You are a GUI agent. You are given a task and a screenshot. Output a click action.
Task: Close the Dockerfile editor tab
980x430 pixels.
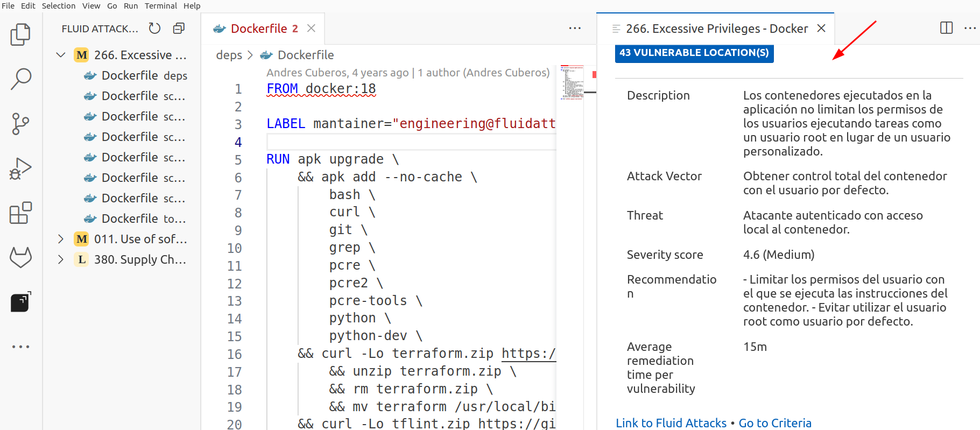(311, 29)
